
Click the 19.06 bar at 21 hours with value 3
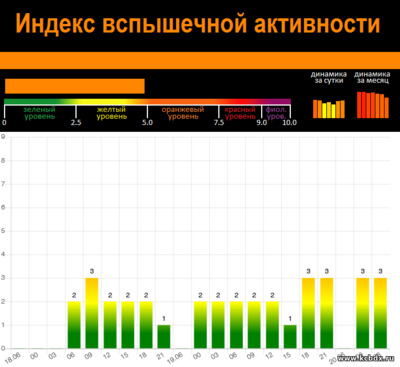click(x=326, y=313)
